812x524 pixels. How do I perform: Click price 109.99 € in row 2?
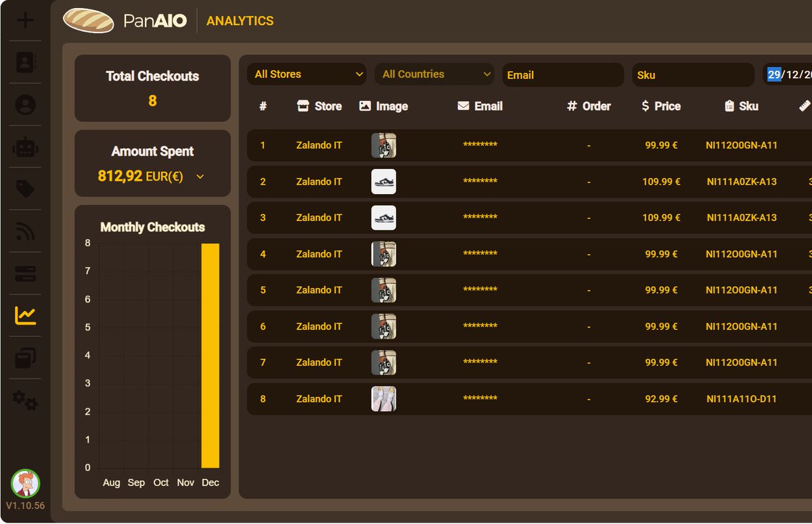click(661, 182)
